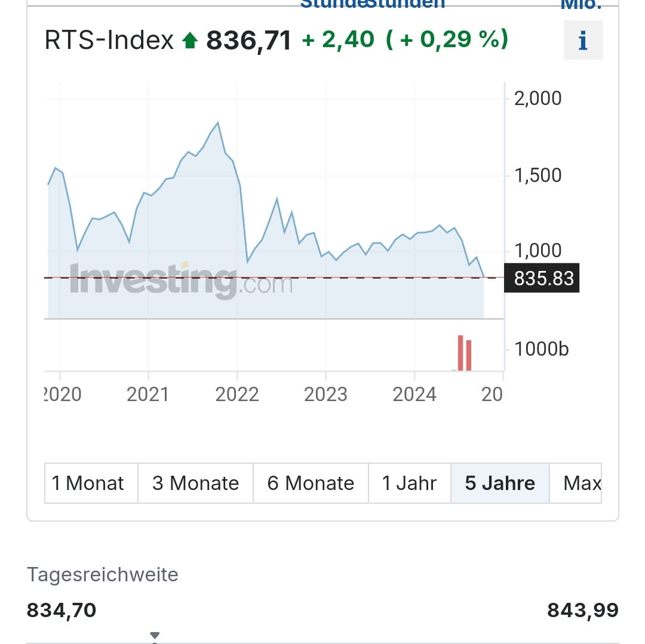Click the 835.83 price label
This screenshot has width=645, height=644.
pos(542,278)
